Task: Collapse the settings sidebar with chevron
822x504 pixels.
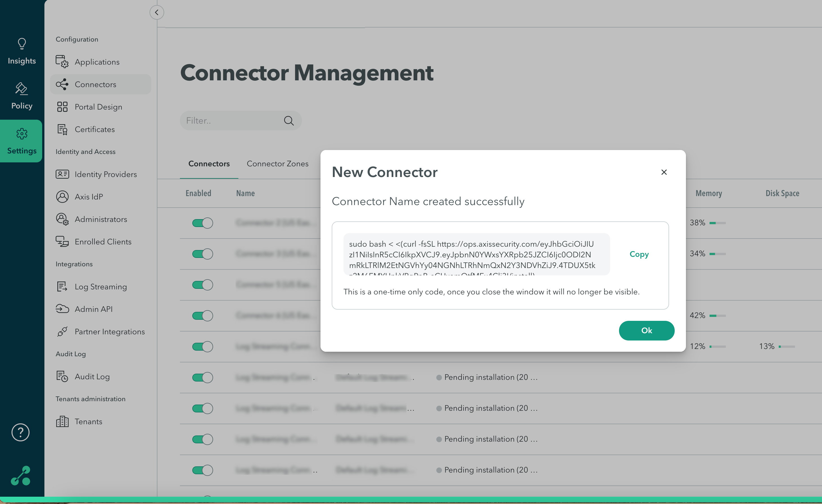Action: (x=157, y=12)
